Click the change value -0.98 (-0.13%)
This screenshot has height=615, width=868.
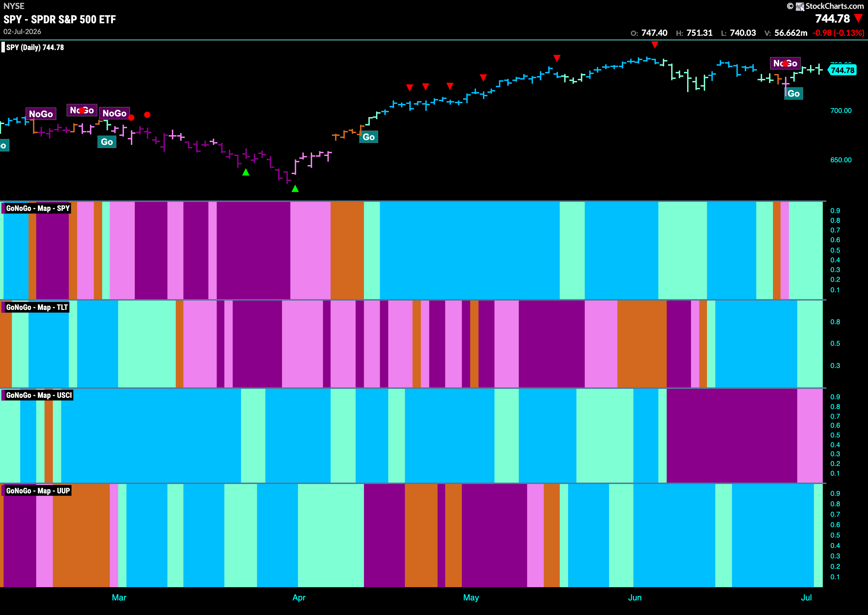tap(838, 33)
